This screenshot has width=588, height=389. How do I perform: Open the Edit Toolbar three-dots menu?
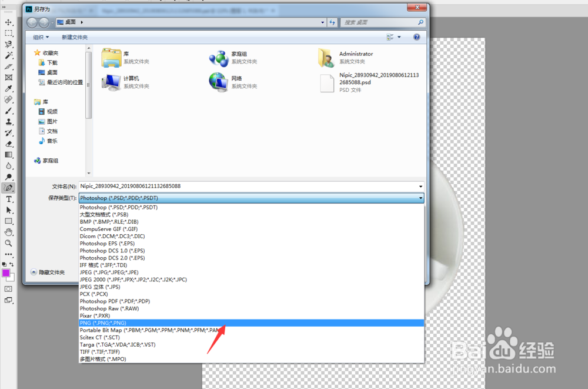[8, 254]
